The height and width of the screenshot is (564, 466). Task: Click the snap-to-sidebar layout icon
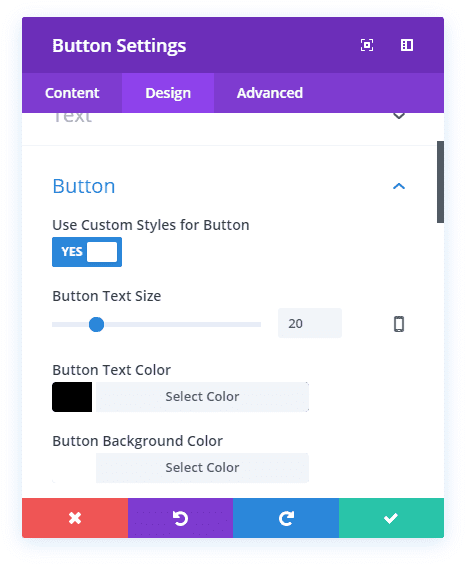click(x=407, y=45)
